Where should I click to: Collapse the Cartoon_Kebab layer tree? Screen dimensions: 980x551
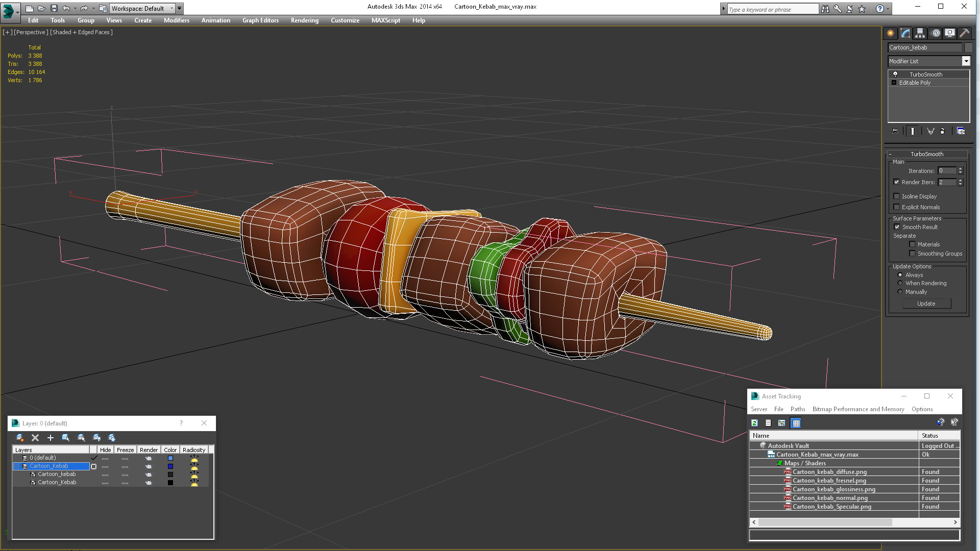[16, 466]
